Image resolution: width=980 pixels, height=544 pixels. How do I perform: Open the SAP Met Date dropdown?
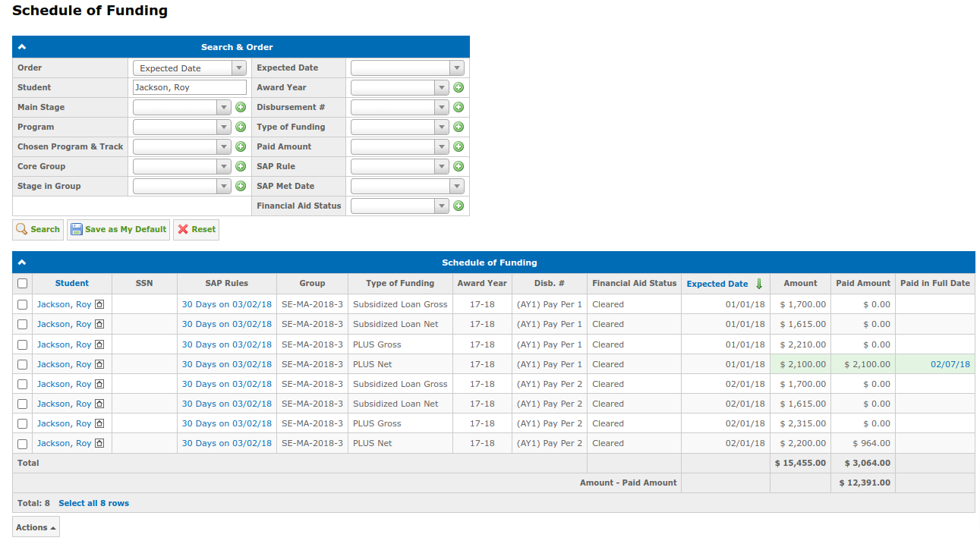coord(407,186)
